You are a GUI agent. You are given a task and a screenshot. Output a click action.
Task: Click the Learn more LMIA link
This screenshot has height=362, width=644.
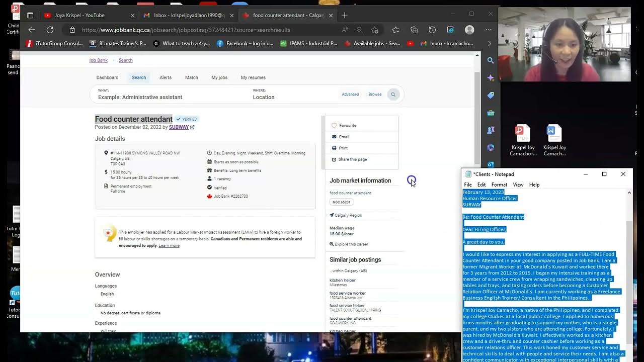[x=169, y=246]
